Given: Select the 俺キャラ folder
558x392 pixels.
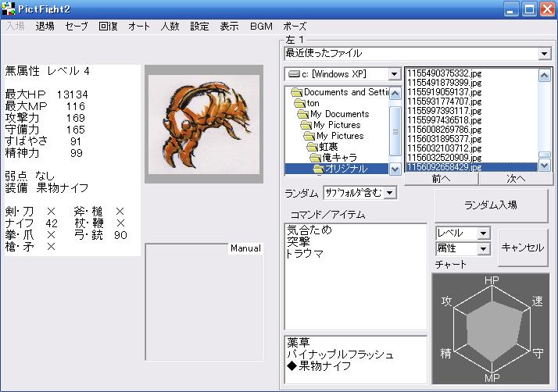Looking at the screenshot, I should 334,158.
